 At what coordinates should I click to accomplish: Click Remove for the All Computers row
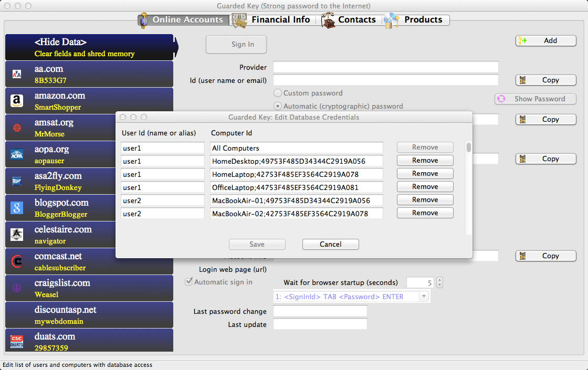click(x=425, y=147)
